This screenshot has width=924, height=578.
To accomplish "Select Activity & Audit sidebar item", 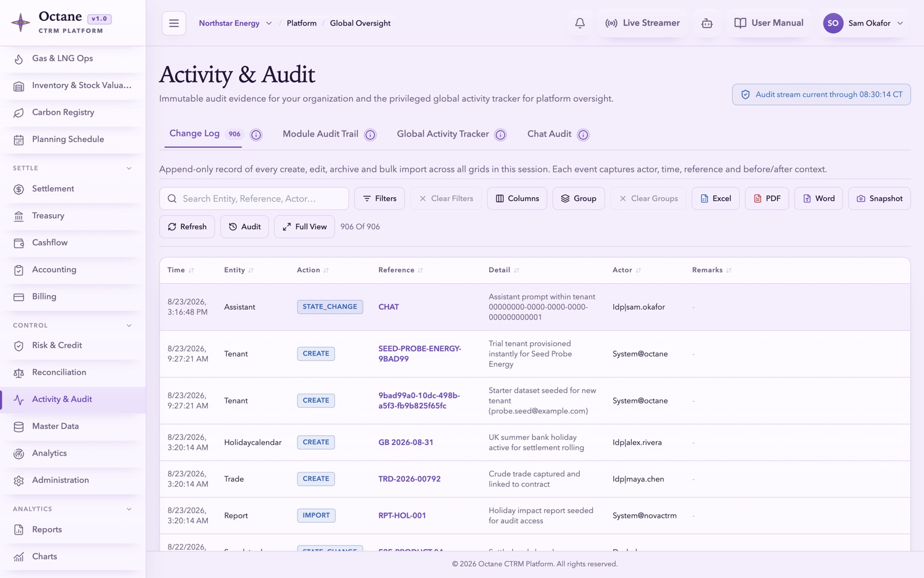I will [73, 399].
